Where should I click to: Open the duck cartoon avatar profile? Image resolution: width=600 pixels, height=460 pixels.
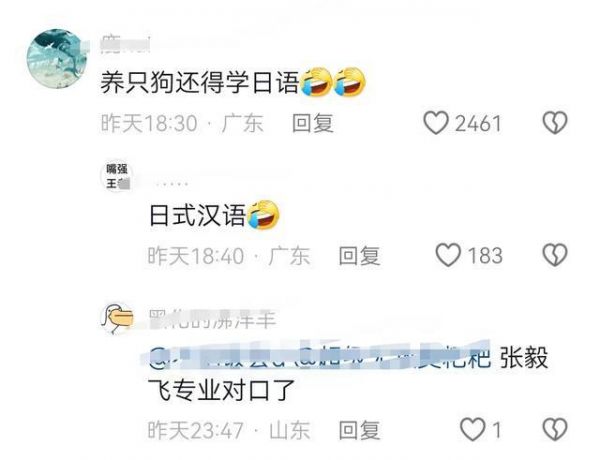point(117,319)
